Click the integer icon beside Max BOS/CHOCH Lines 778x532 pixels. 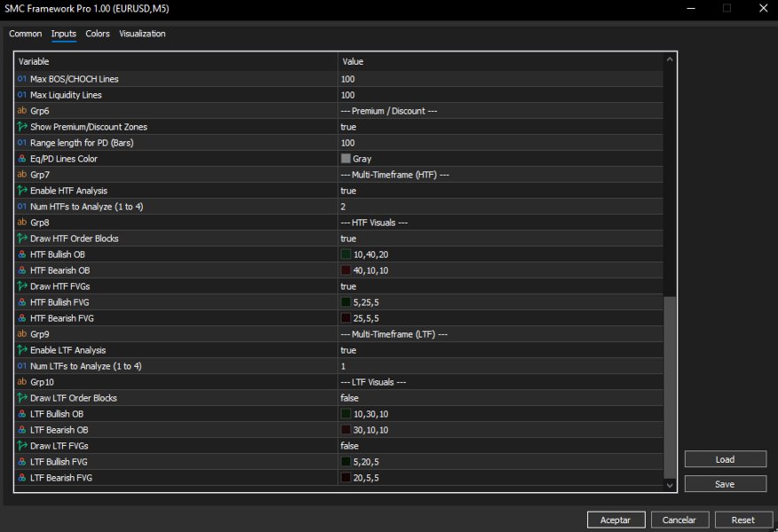click(22, 79)
